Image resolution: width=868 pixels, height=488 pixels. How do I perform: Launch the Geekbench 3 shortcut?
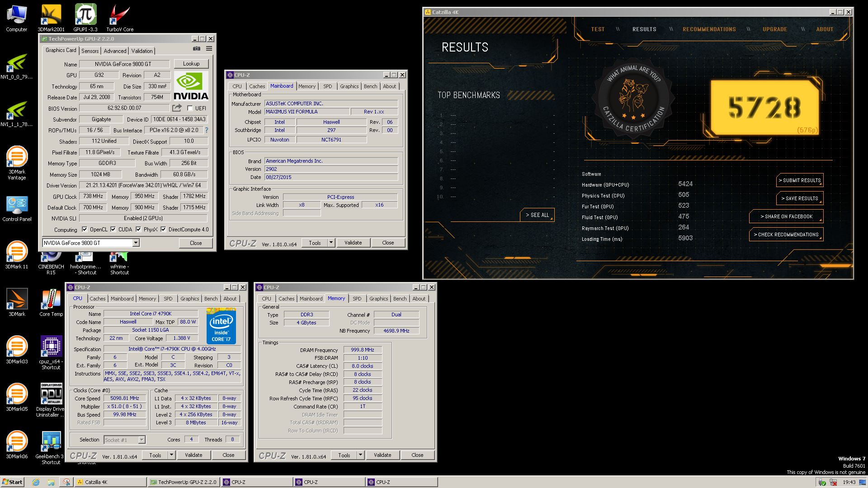[x=51, y=448]
